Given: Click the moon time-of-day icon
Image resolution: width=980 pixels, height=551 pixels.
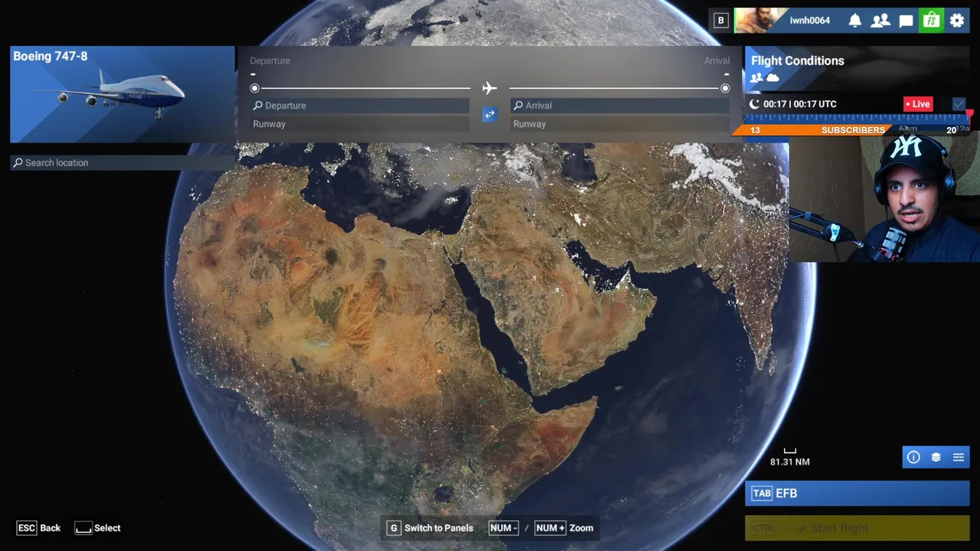Looking at the screenshot, I should pyautogui.click(x=754, y=104).
